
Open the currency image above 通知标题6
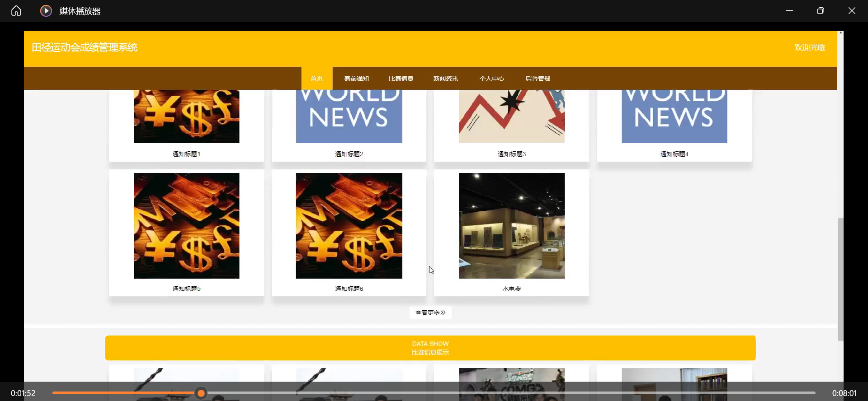pos(349,226)
